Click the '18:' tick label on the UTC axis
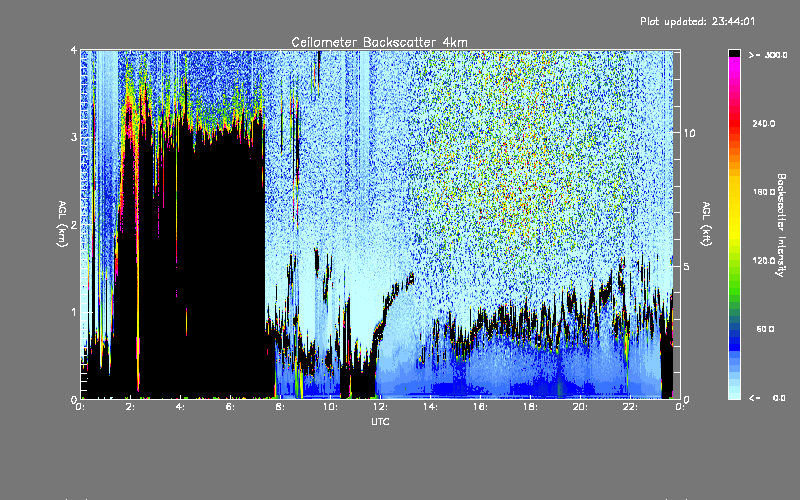This screenshot has width=800, height=500. coord(530,407)
